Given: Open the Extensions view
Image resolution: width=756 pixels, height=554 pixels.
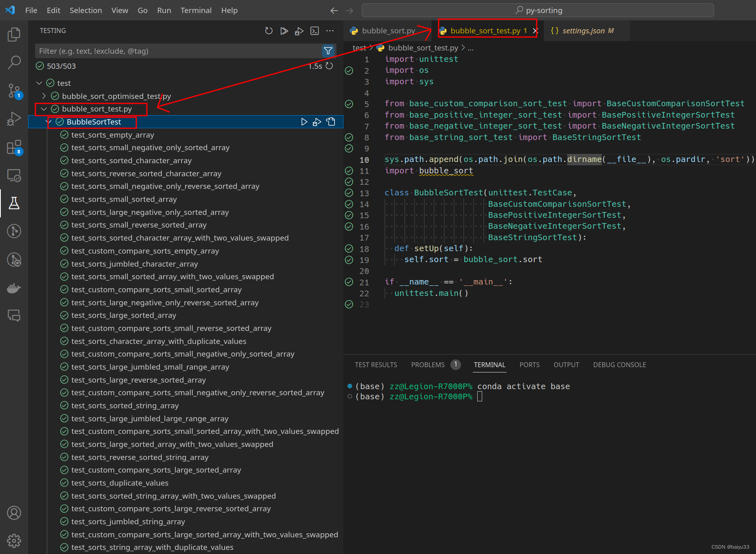Looking at the screenshot, I should 14,147.
